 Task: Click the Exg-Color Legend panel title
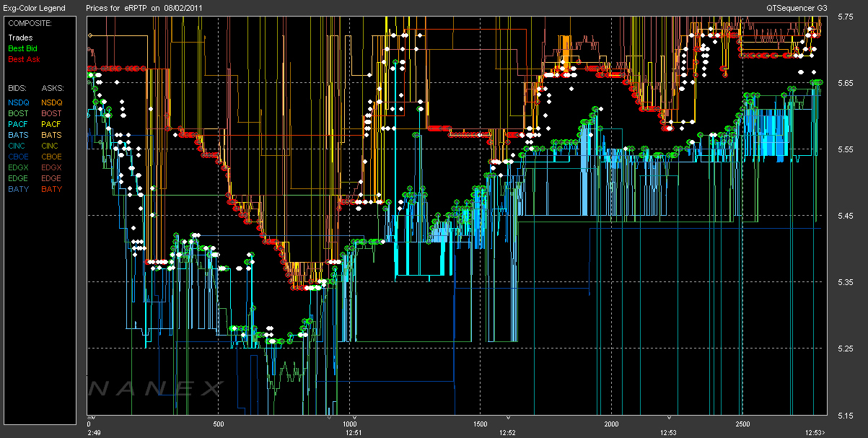point(34,8)
